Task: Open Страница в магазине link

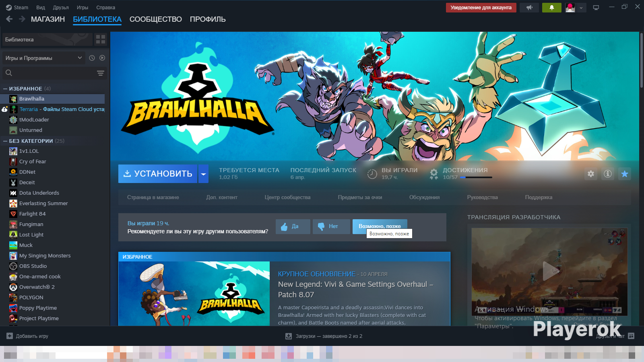Action: [153, 197]
